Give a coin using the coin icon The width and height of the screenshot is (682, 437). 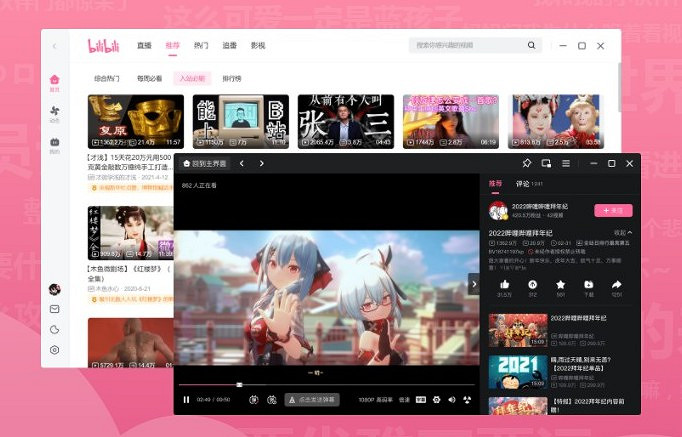tap(532, 284)
